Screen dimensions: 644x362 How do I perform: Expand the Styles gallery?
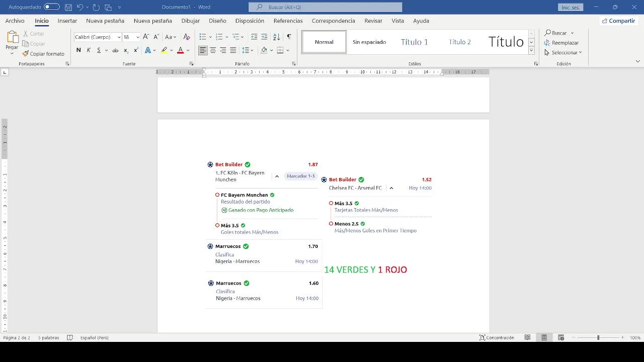tap(531, 51)
